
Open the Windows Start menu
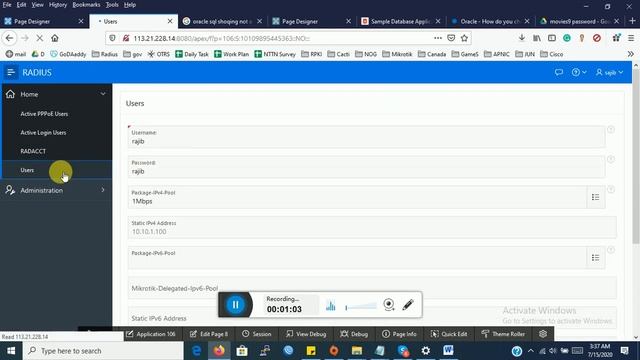[11, 351]
